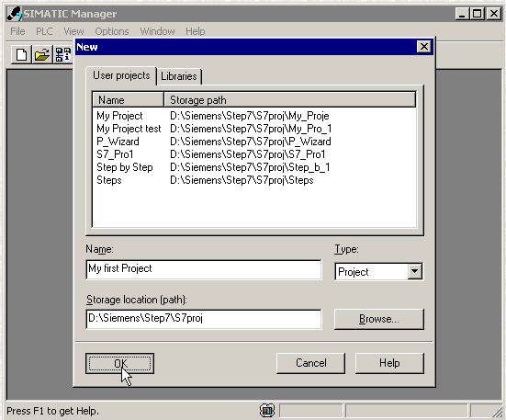The width and height of the screenshot is (506, 420).
Task: Click the Storage path column header
Action: pos(290,100)
